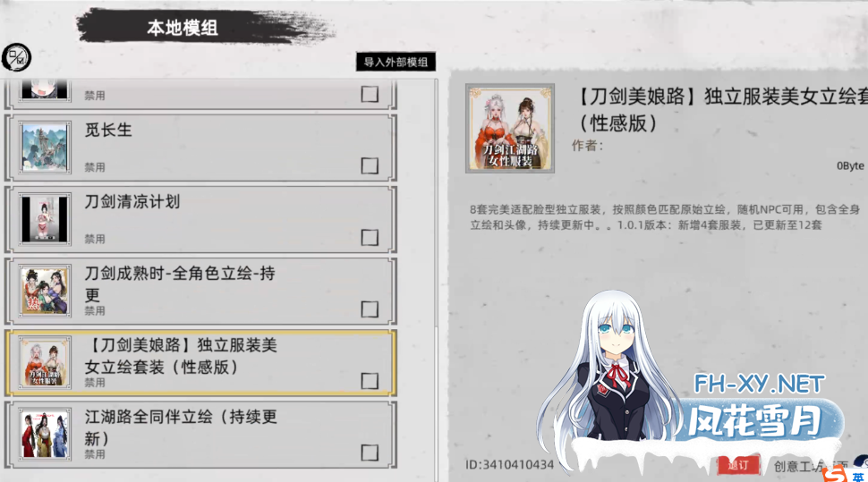Click the round toggle-all icon under 本地模组
The image size is (868, 482).
(16, 57)
